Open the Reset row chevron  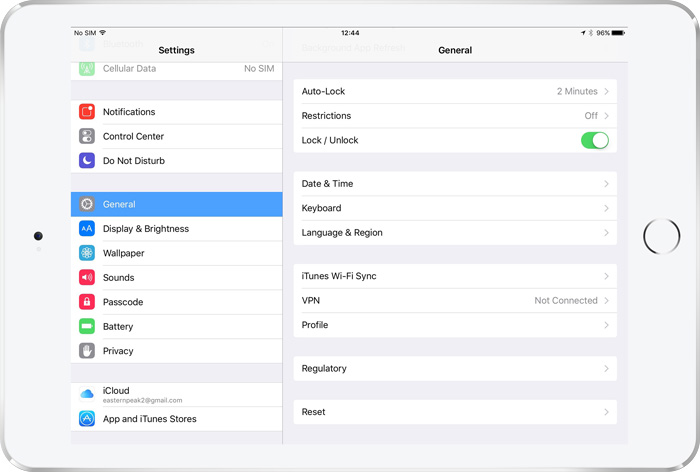click(606, 412)
